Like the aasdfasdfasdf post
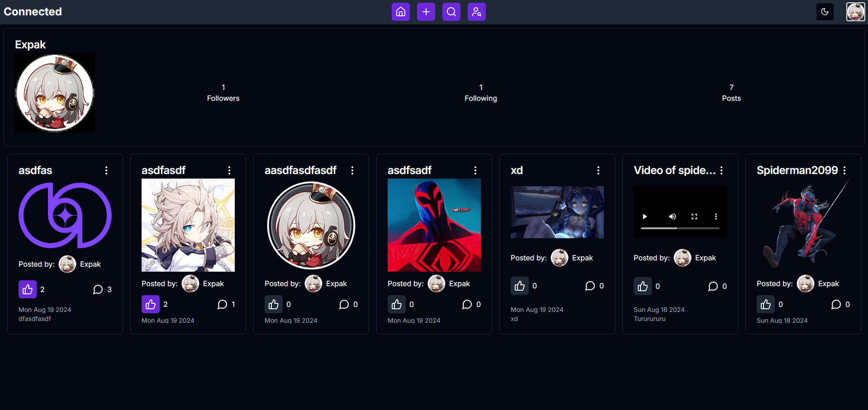Viewport: 868px width, 410px height. tap(274, 304)
